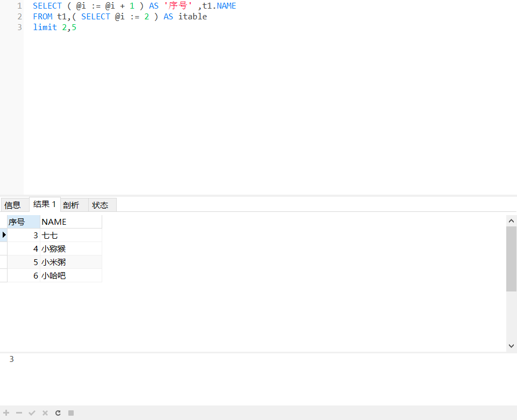Click the 序号 column header
Viewport: 517px width, 420px height.
[24, 222]
